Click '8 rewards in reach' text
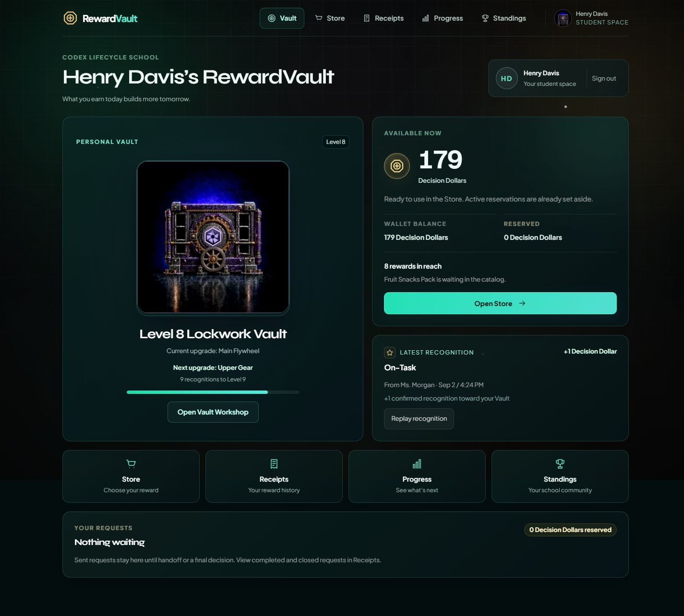 click(x=413, y=266)
